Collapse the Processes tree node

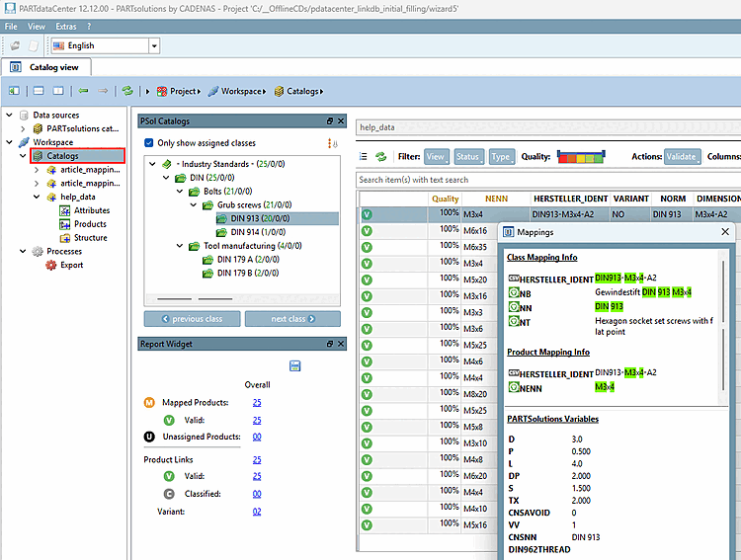coord(23,252)
